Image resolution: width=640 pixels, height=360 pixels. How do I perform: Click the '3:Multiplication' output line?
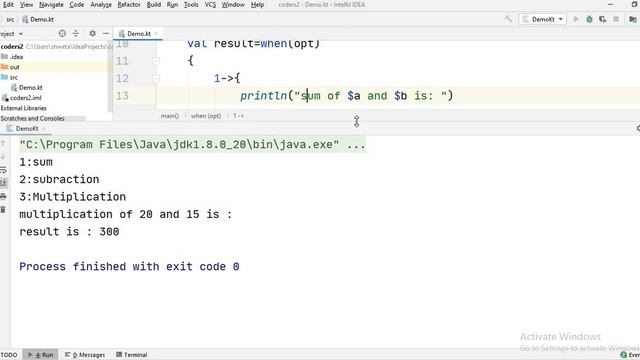tap(73, 197)
